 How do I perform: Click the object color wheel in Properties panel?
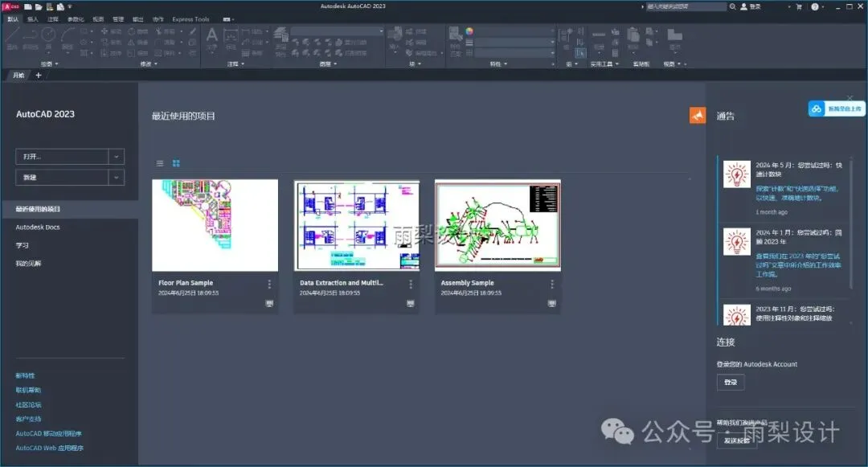tap(469, 31)
